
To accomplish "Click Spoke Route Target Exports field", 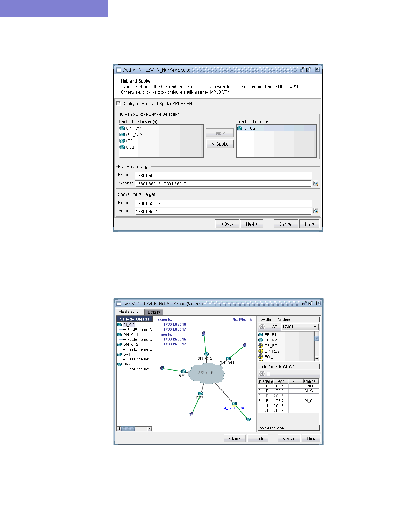I will click(x=223, y=203).
